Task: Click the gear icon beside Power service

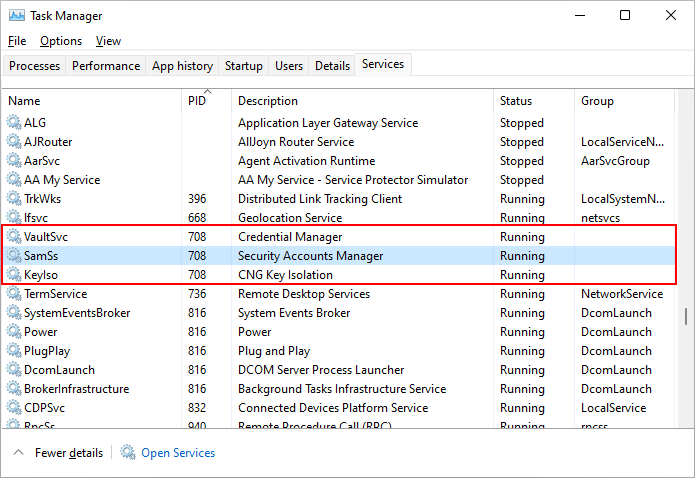Action: [14, 332]
